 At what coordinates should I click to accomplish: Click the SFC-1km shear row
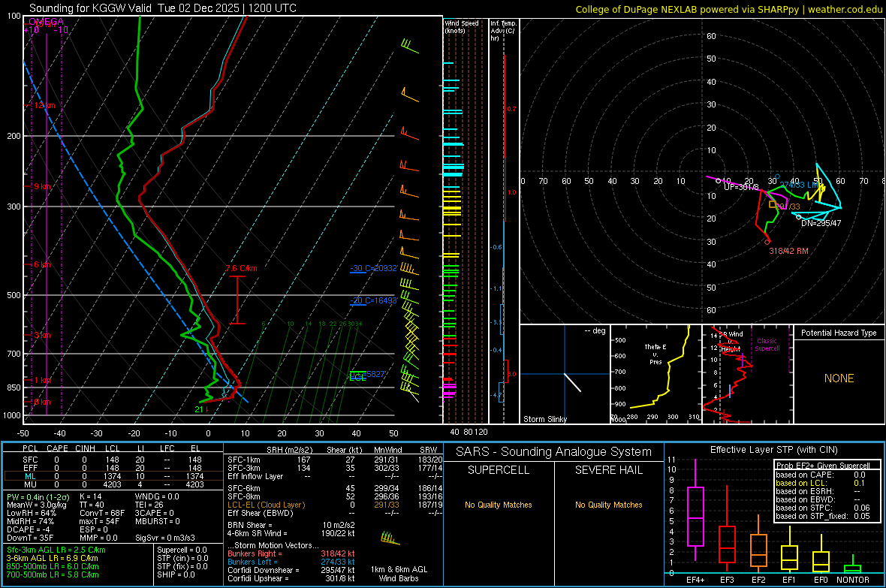pyautogui.click(x=335, y=460)
